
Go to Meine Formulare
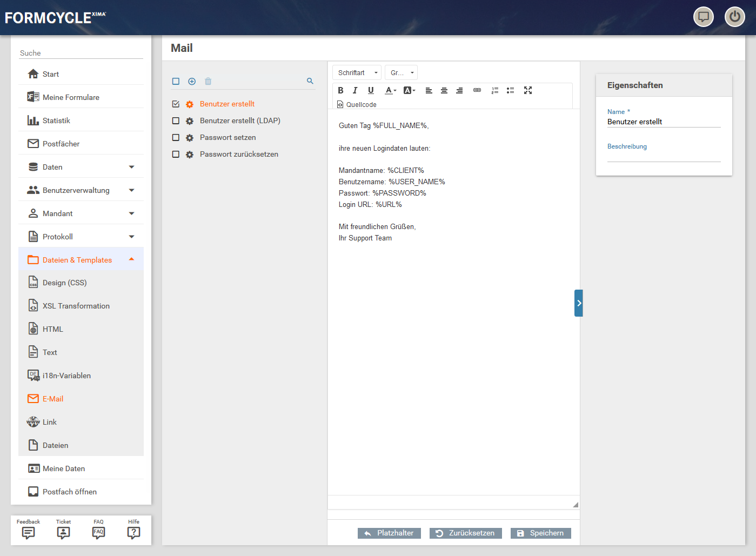pos(71,97)
